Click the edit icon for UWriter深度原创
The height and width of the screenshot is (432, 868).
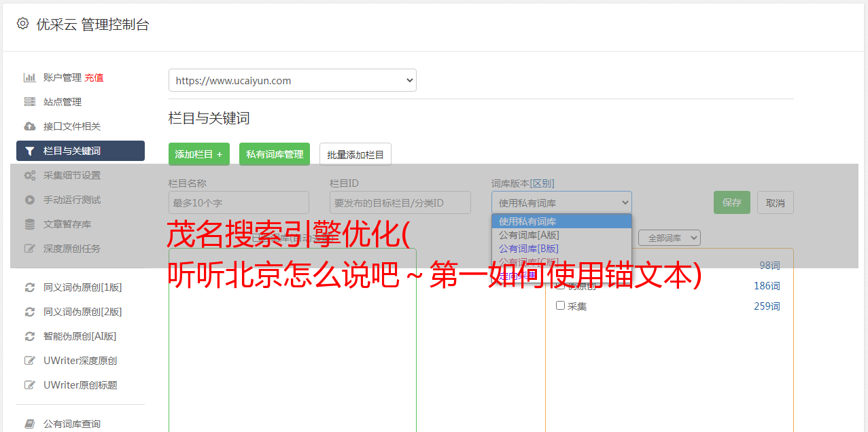click(x=30, y=361)
